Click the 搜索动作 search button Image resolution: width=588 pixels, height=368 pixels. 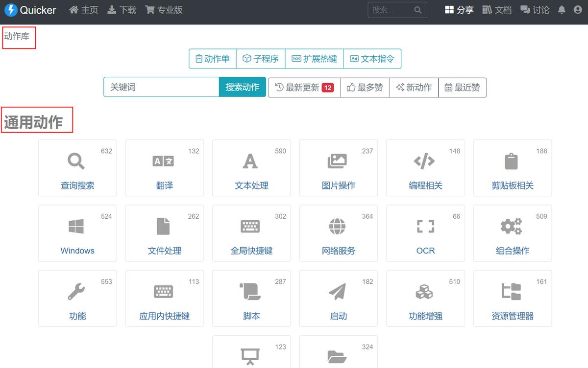tap(242, 87)
